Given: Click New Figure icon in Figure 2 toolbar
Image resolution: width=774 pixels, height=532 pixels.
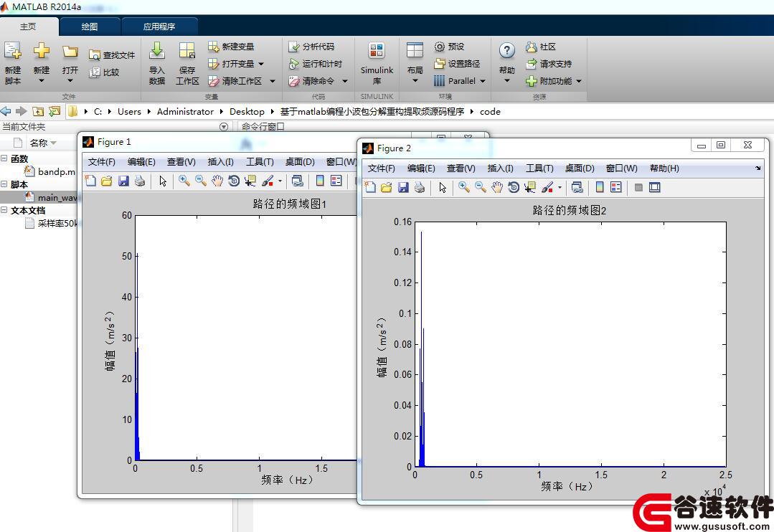Looking at the screenshot, I should click(370, 188).
